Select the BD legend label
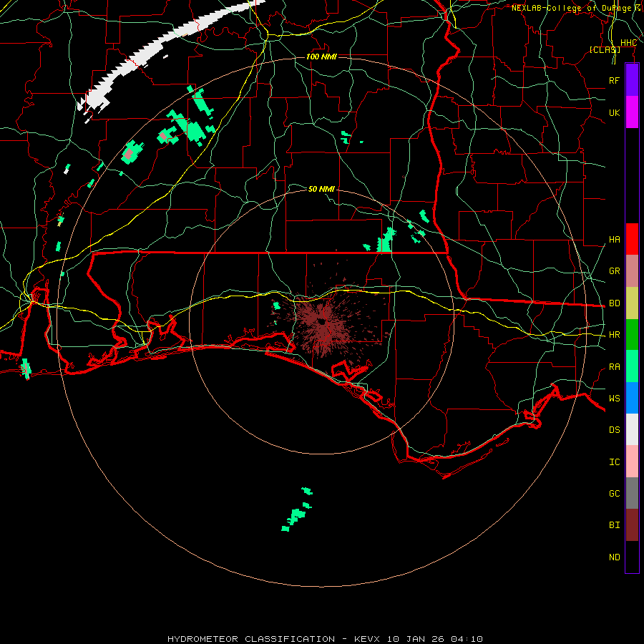The width and height of the screenshot is (644, 644). [x=614, y=303]
